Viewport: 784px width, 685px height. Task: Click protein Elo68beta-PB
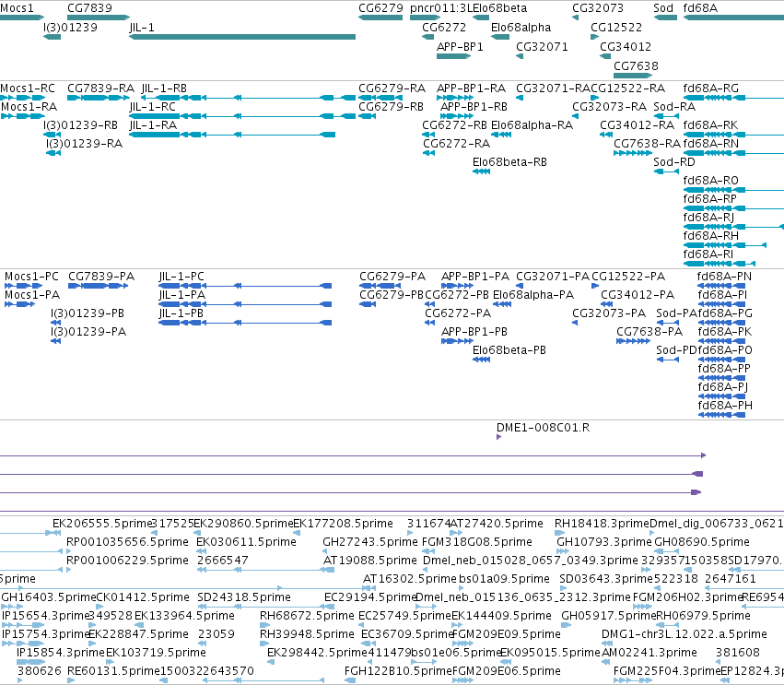(x=481, y=360)
